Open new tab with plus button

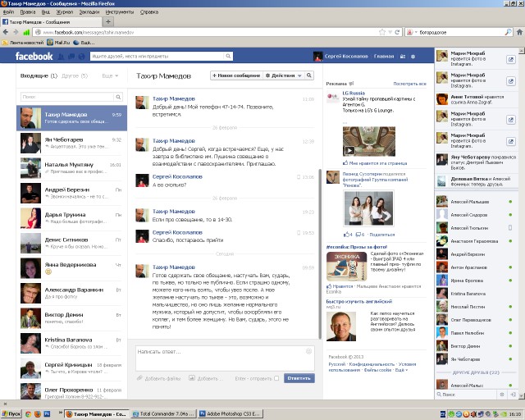coord(107,22)
